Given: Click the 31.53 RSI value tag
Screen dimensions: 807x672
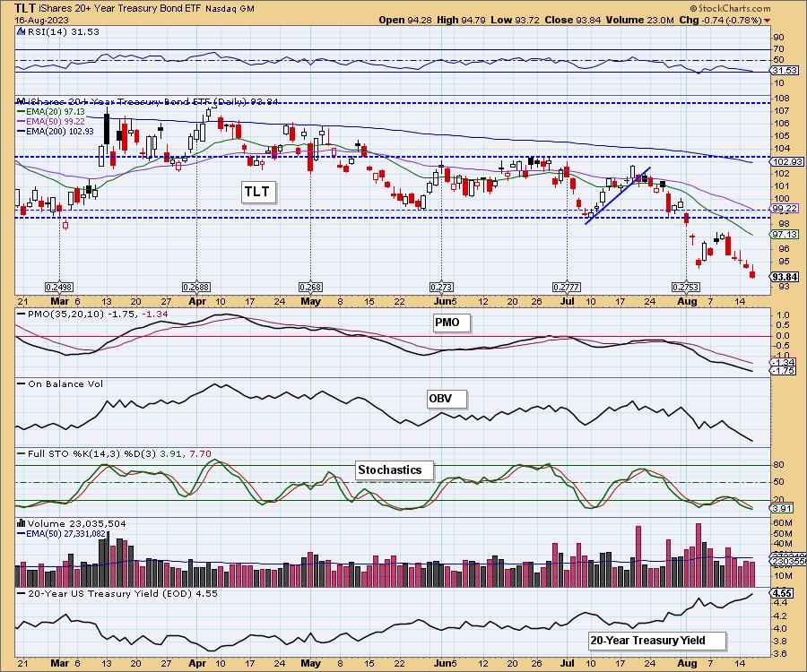Looking at the screenshot, I should [785, 71].
